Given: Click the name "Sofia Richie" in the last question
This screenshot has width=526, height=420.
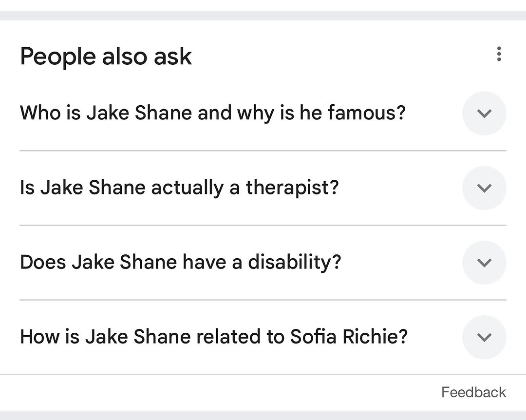Looking at the screenshot, I should click(x=349, y=337).
